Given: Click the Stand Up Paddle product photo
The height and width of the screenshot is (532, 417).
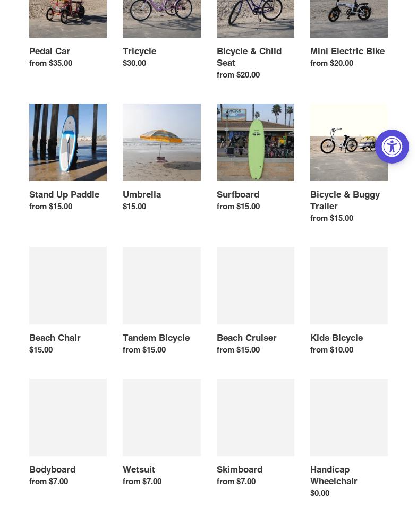Looking at the screenshot, I should click(68, 142).
